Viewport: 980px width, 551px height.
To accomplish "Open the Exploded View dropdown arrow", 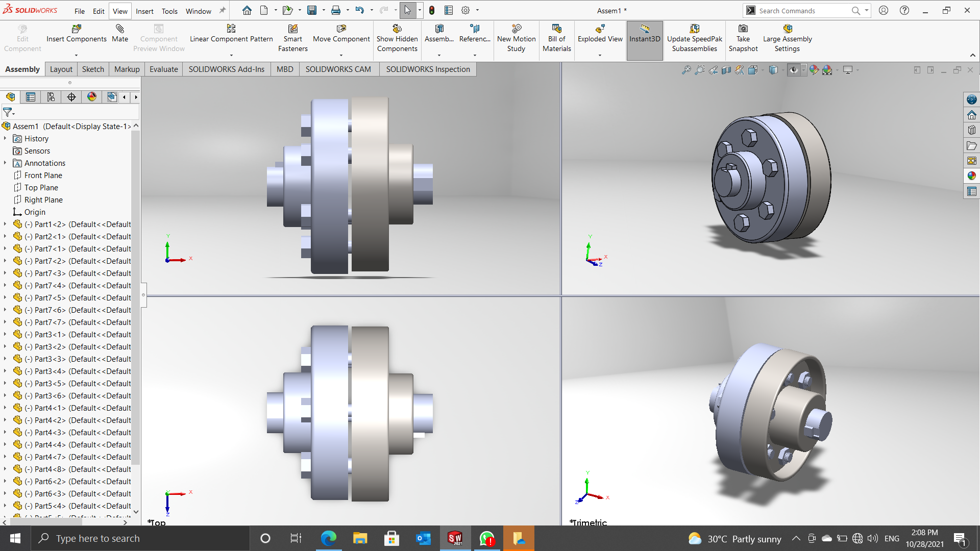I will tap(600, 55).
